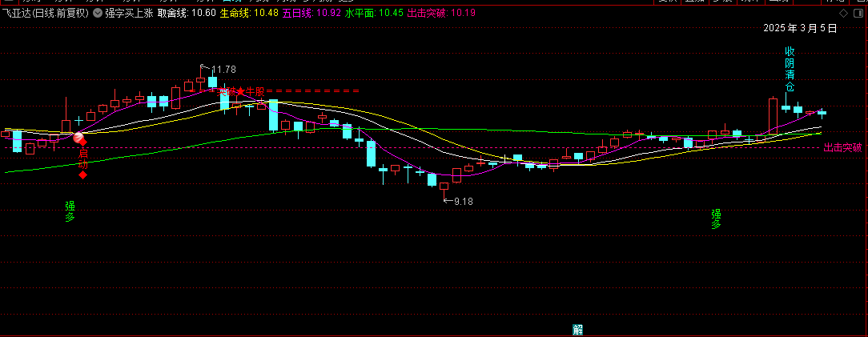
Task: Click the red-white ball marker on the chart
Action: click(x=78, y=137)
